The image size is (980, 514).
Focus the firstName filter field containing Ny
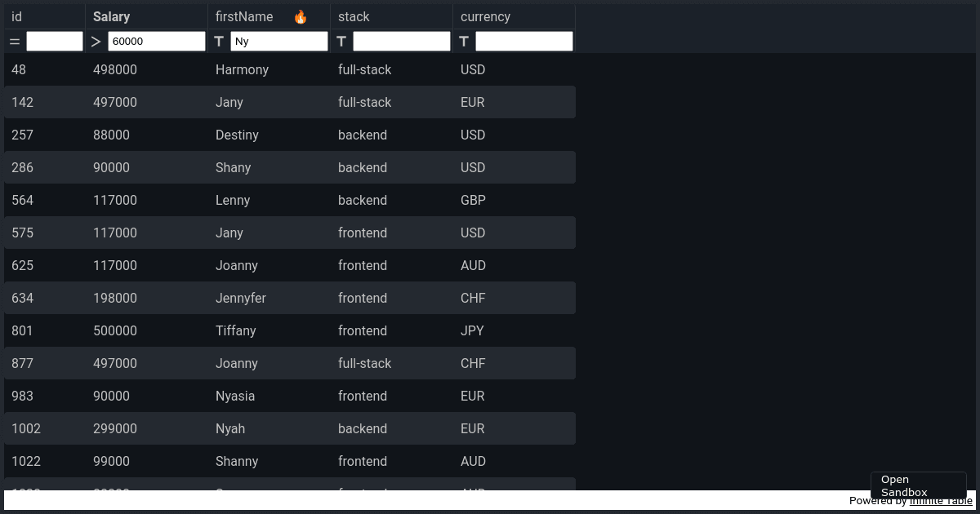279,41
